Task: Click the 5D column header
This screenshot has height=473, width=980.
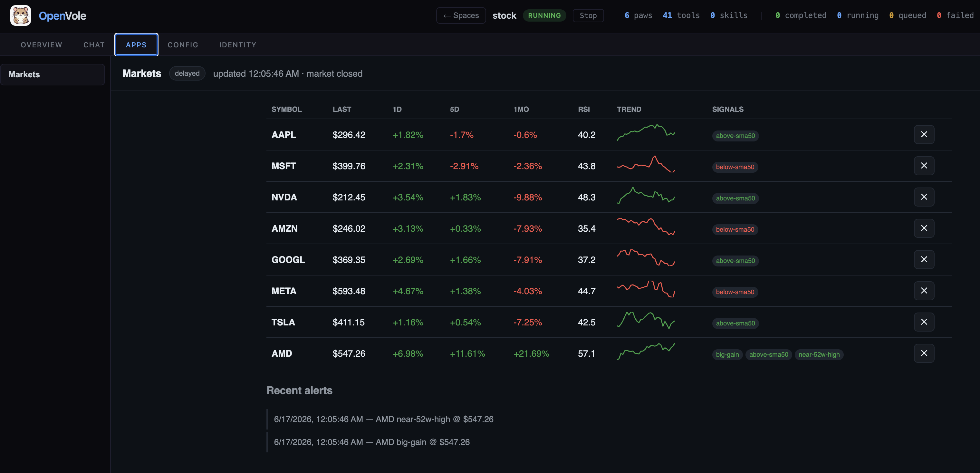Action: tap(454, 109)
